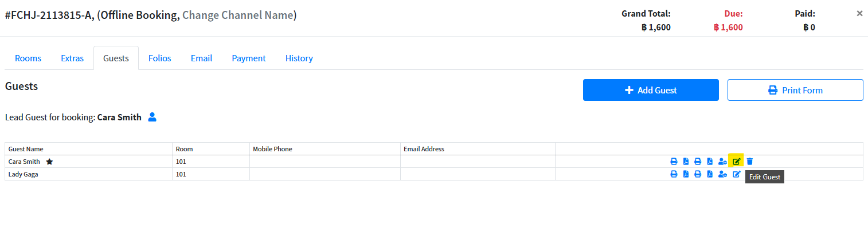Open the user settings icon in Cara Smith's row

click(722, 162)
